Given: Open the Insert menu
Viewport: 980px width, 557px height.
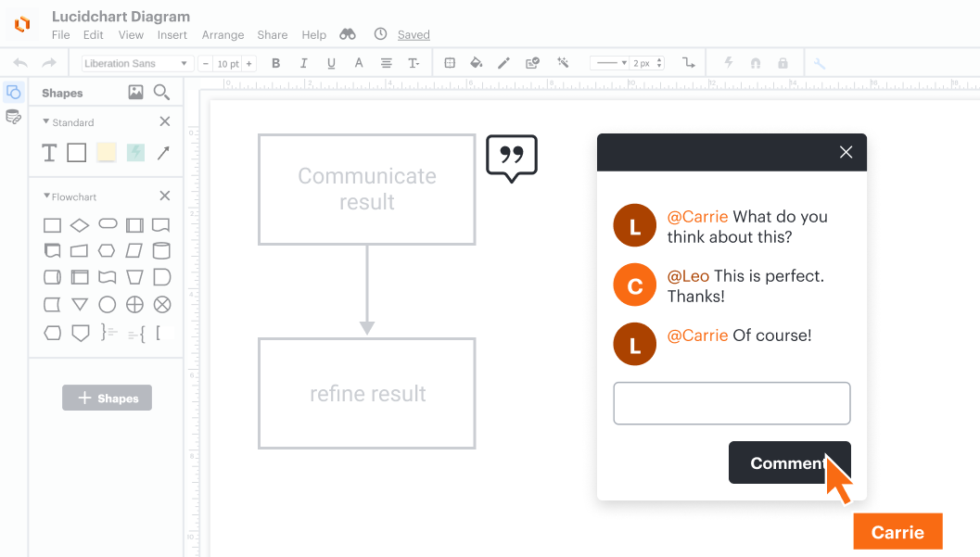Looking at the screenshot, I should tap(172, 35).
